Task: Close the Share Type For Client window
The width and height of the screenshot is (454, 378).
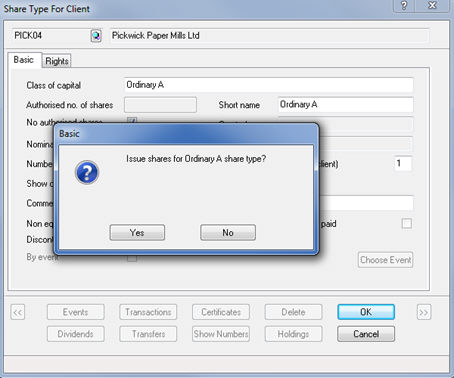Action: pyautogui.click(x=432, y=6)
